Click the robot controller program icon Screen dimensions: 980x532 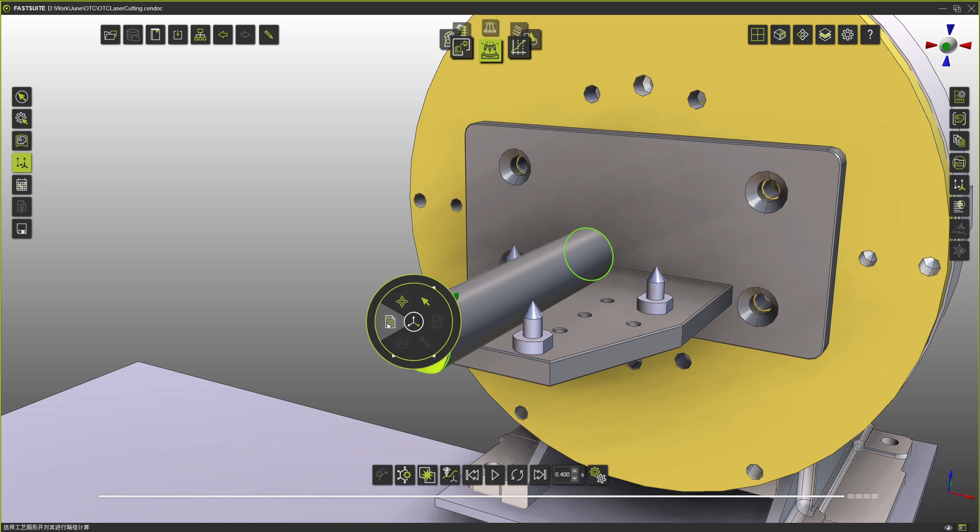(x=461, y=48)
